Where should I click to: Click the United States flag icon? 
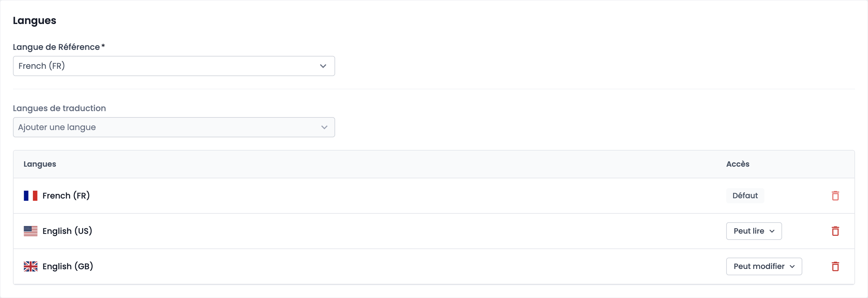click(x=31, y=231)
